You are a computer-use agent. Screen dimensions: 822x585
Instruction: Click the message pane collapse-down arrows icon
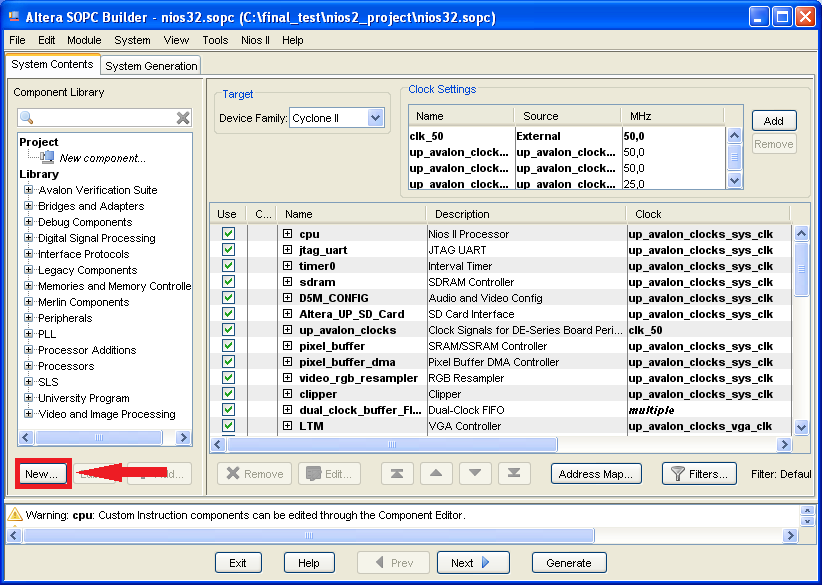tap(807, 521)
